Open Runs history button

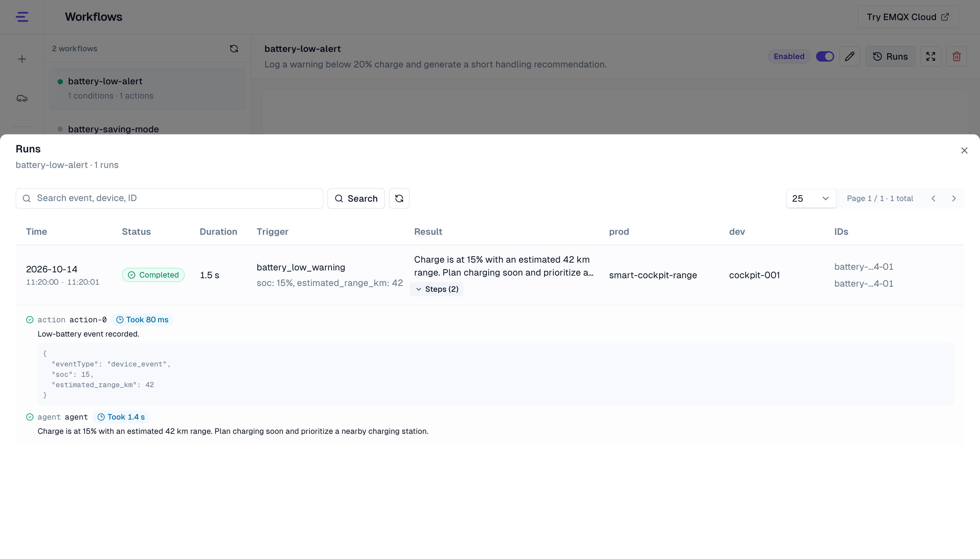click(x=890, y=56)
